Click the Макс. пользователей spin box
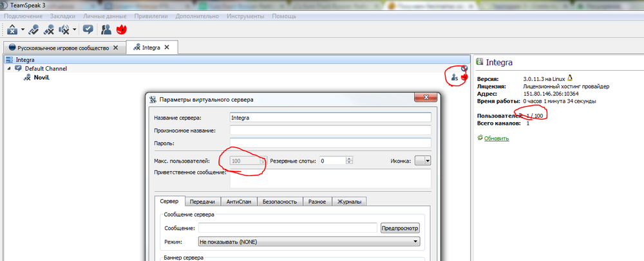The height and width of the screenshot is (261, 644). point(248,161)
